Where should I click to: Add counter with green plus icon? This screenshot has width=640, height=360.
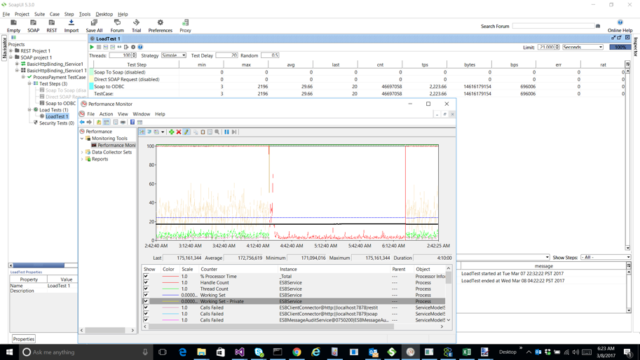171,132
